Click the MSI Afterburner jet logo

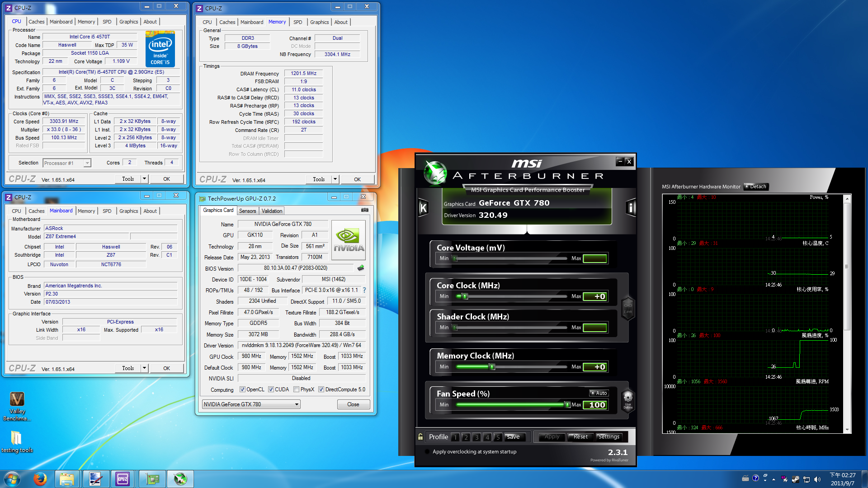point(435,173)
